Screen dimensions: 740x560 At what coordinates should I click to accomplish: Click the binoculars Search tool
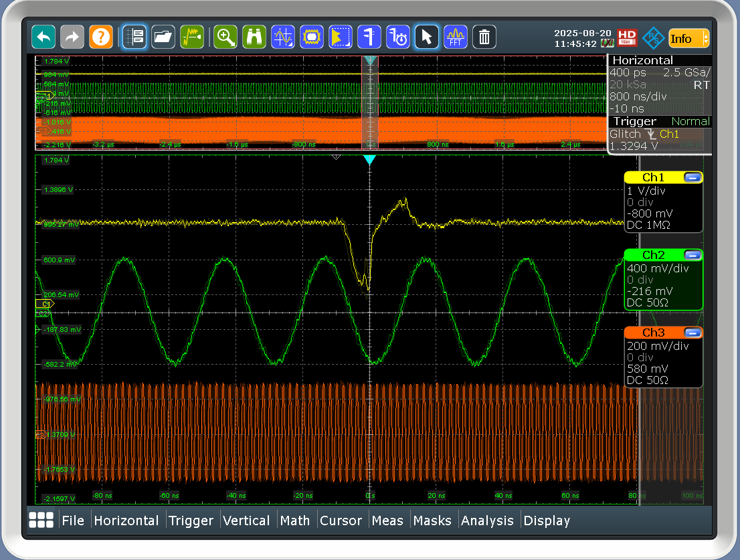(x=254, y=37)
